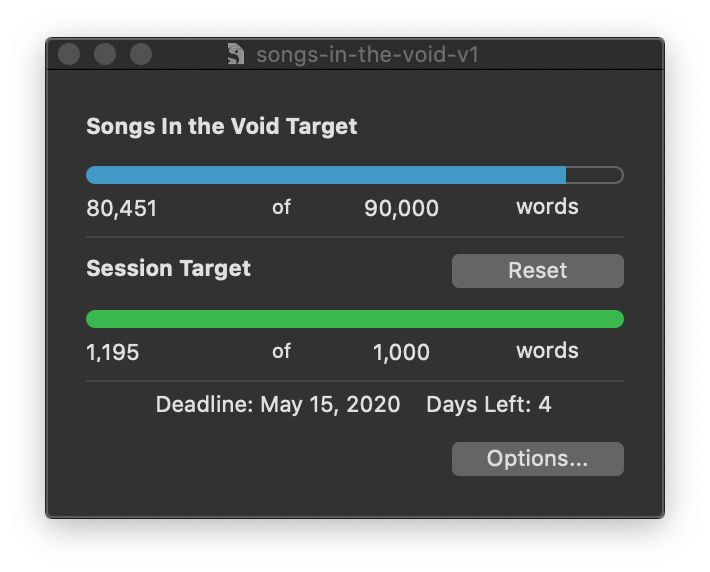Minimize the project targets window
710x572 pixels.
[x=105, y=54]
